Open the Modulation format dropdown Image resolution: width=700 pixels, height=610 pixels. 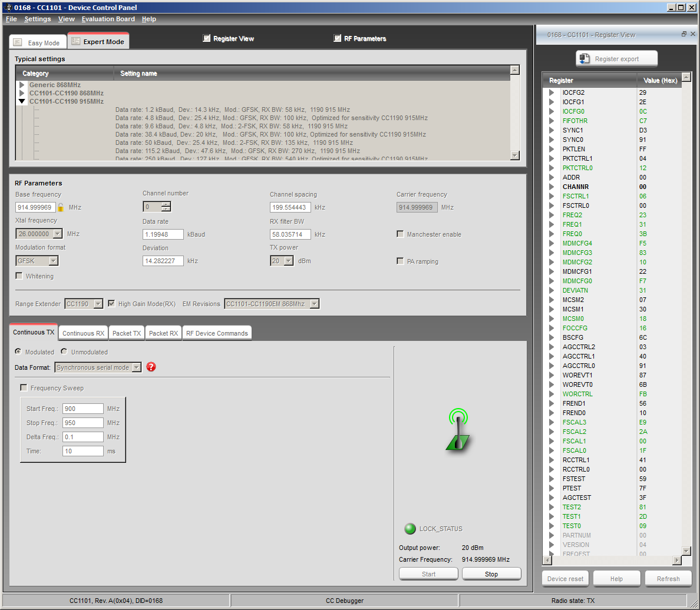tap(54, 261)
